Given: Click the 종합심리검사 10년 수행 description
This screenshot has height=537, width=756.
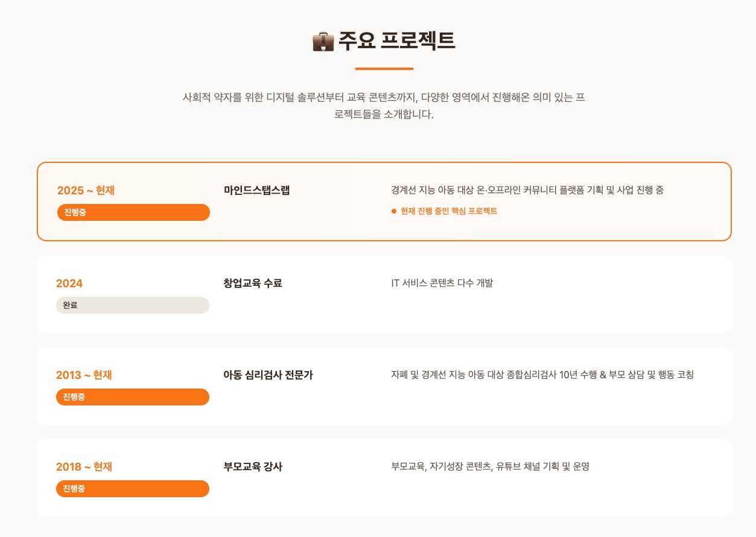Looking at the screenshot, I should point(542,375).
